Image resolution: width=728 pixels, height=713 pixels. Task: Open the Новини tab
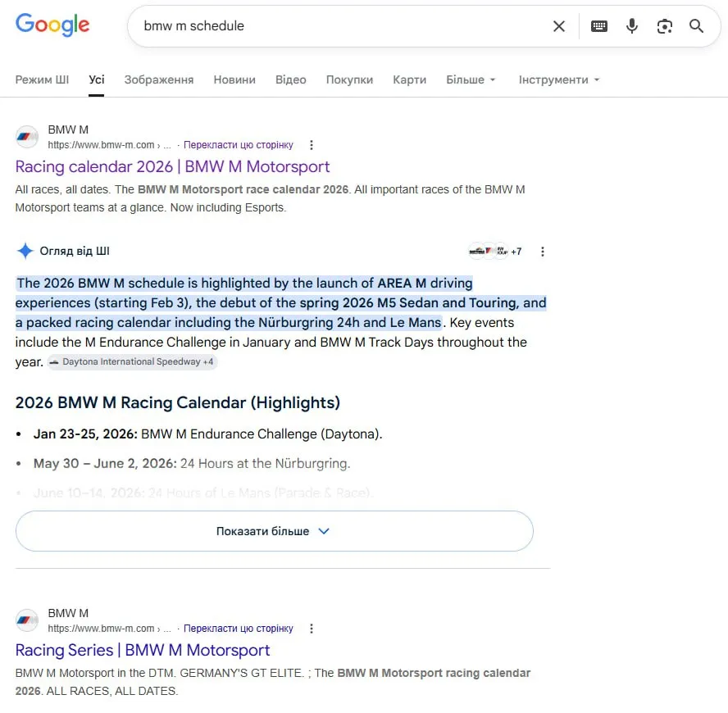click(234, 79)
